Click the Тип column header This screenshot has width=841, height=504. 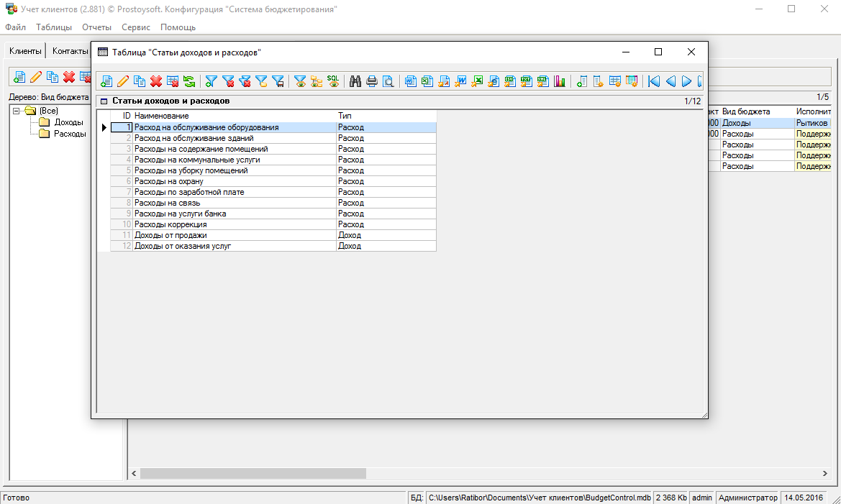point(345,116)
